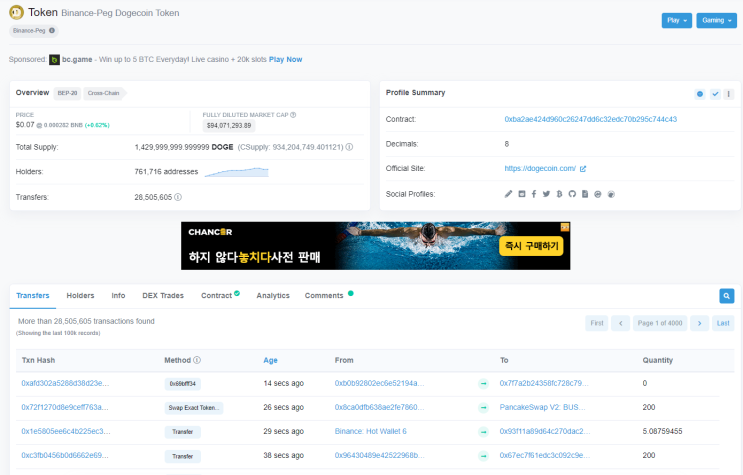The width and height of the screenshot is (743, 475).
Task: Click the external link icon beside dogecoin.com
Action: coord(583,169)
